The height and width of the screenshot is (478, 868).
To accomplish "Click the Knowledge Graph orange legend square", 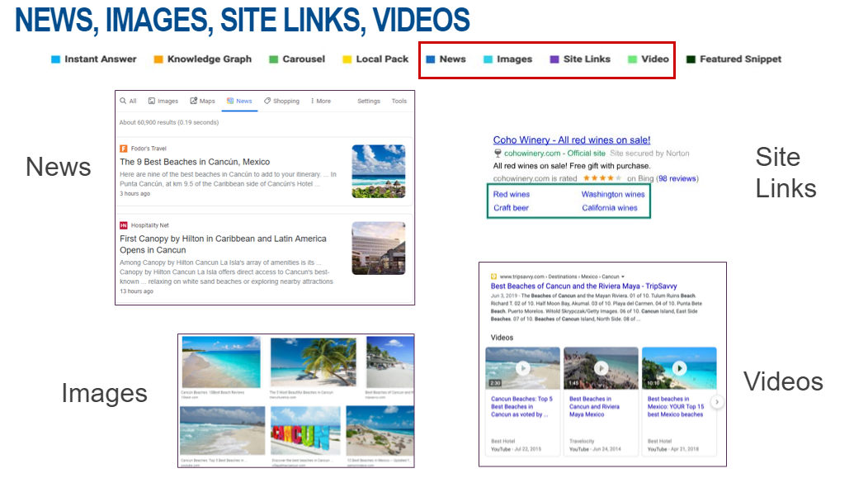I will pyautogui.click(x=158, y=59).
